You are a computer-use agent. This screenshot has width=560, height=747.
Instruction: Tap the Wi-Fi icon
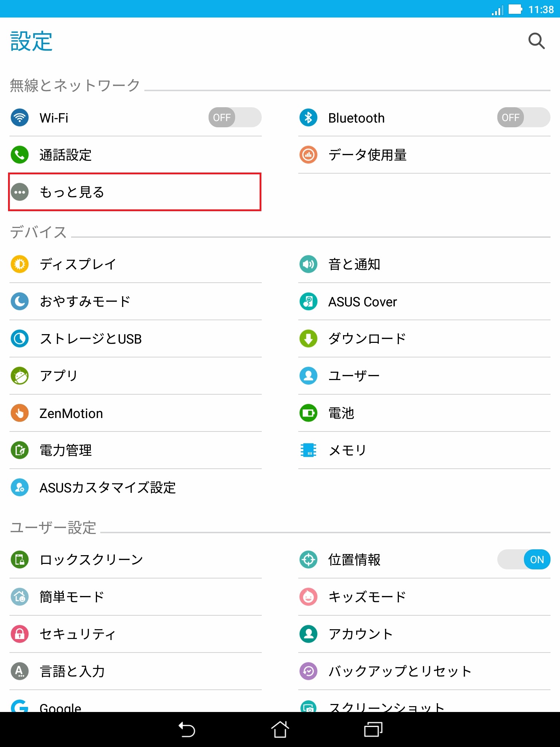[x=20, y=118]
